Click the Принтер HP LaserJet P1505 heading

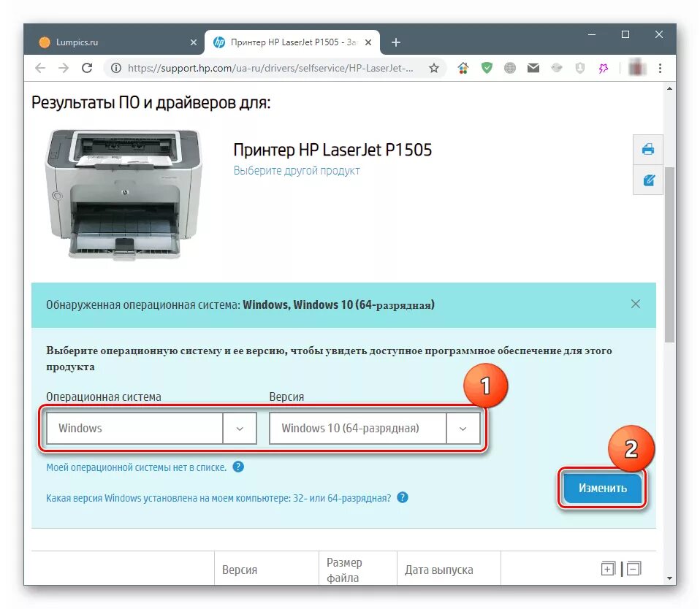332,150
